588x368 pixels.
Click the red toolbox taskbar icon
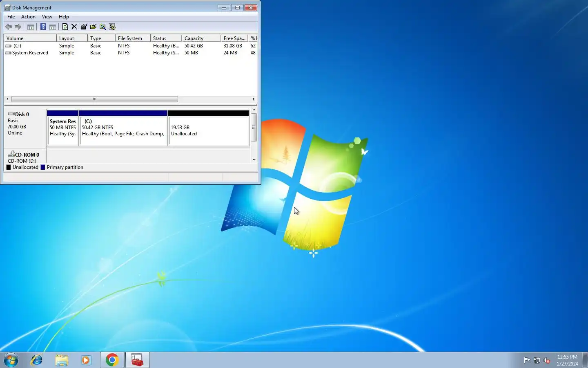pos(137,360)
